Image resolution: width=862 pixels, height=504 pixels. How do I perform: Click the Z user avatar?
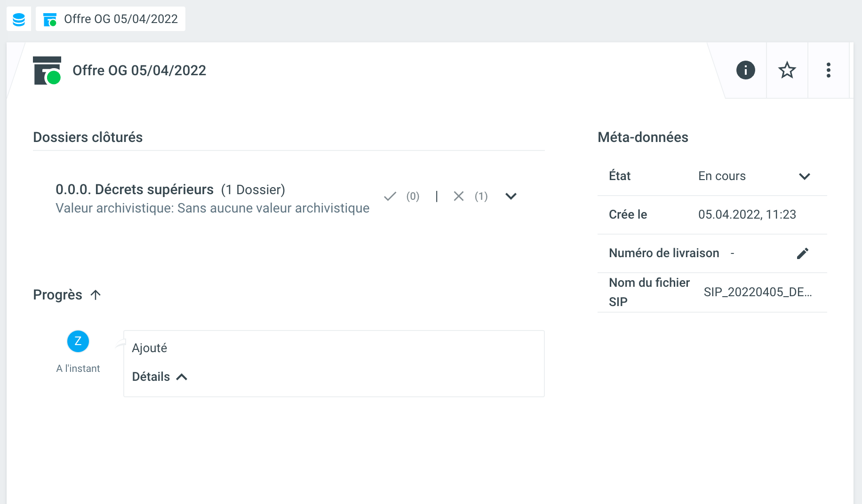(78, 341)
